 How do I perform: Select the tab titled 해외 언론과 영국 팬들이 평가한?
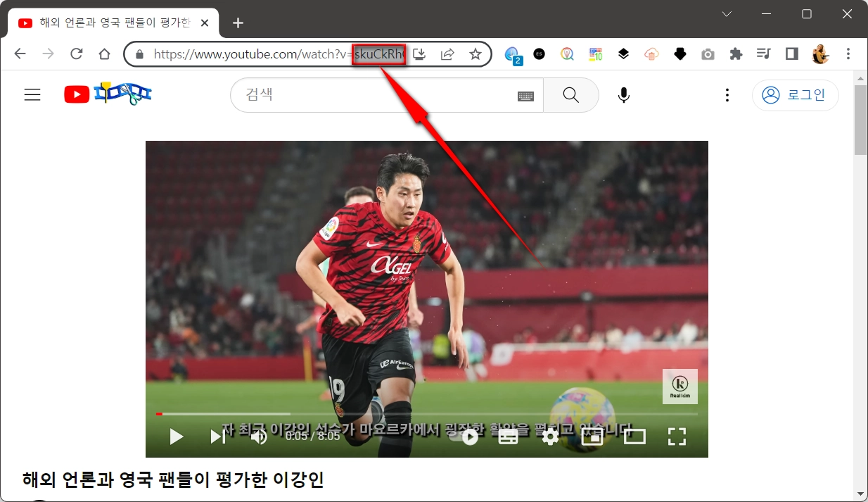tap(113, 22)
